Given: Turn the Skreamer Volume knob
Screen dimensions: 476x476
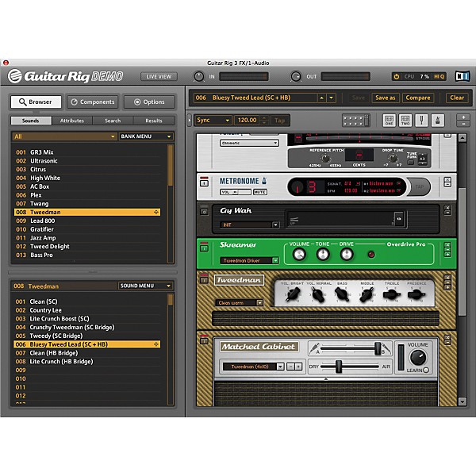Looking at the screenshot, I should (299, 255).
